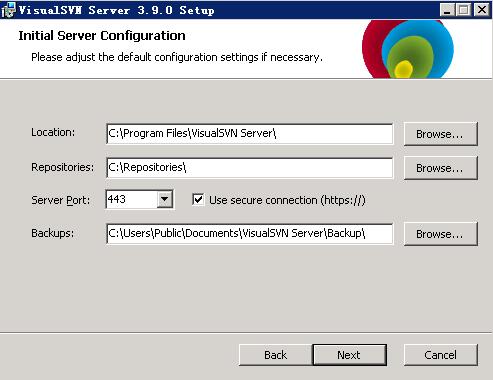
Task: Browse for the install Location folder
Action: pos(441,134)
